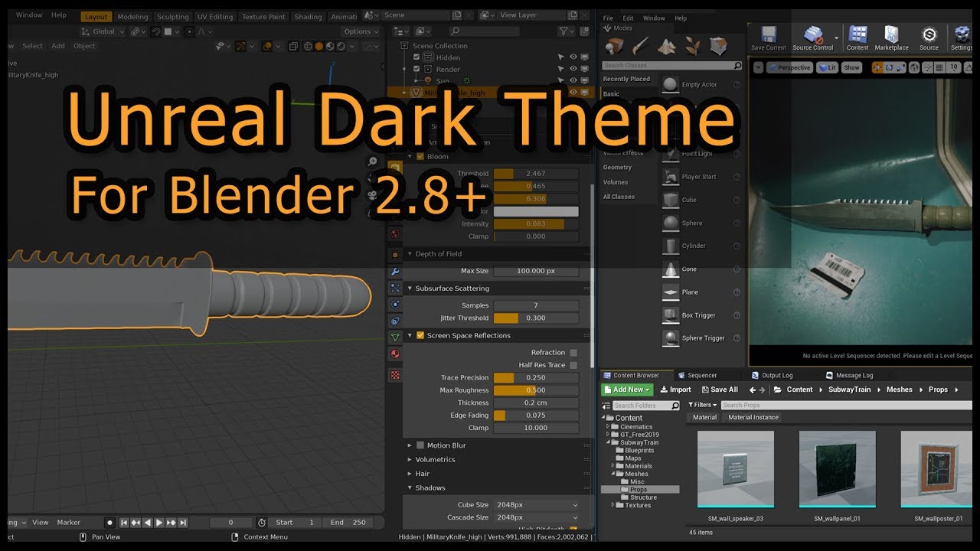Enable the Half Res Trace checkbox
The image size is (980, 551).
tap(573, 365)
